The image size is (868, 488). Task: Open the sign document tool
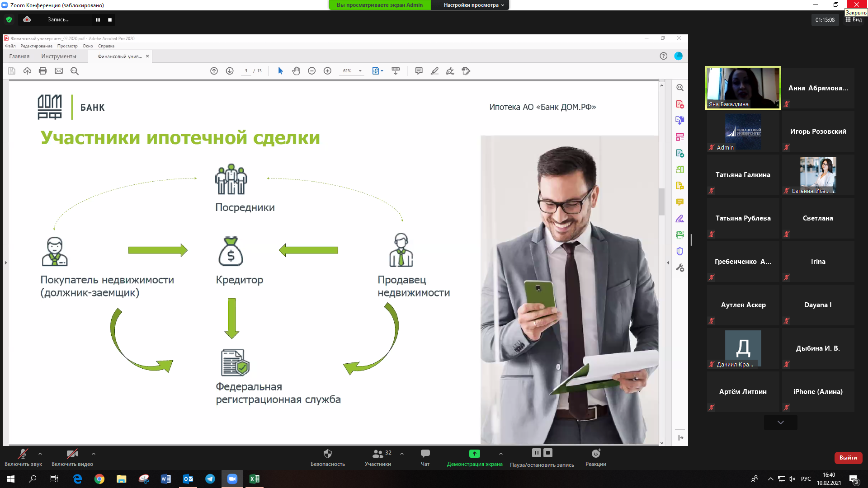pos(450,71)
